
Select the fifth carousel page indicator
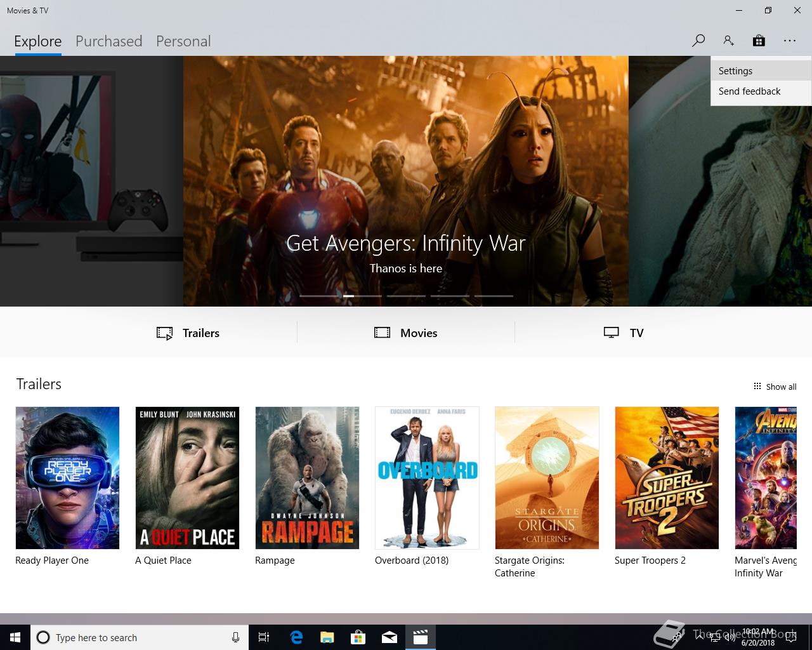click(x=494, y=296)
